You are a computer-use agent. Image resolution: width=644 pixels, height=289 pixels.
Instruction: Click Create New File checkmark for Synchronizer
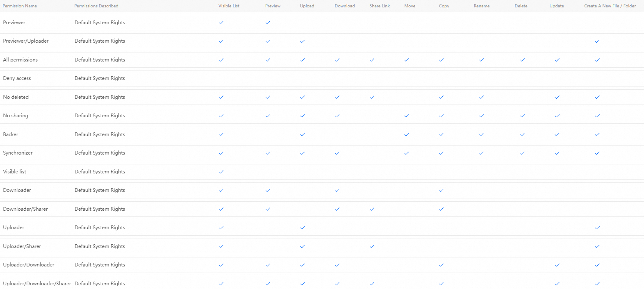(597, 153)
